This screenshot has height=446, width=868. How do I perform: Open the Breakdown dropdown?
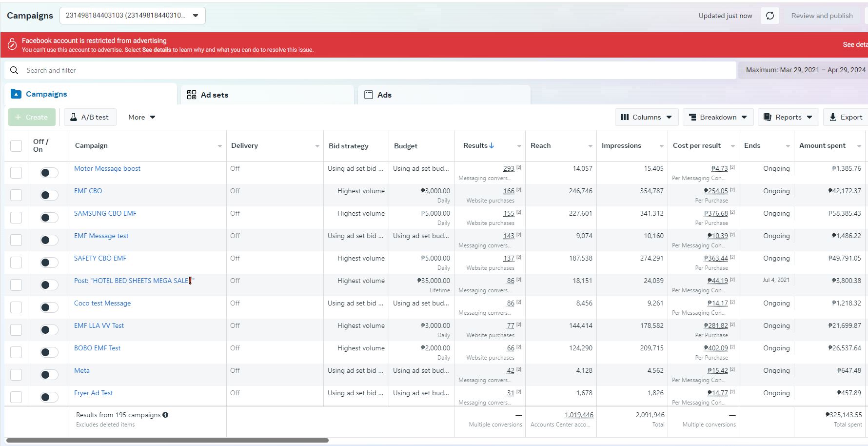718,117
